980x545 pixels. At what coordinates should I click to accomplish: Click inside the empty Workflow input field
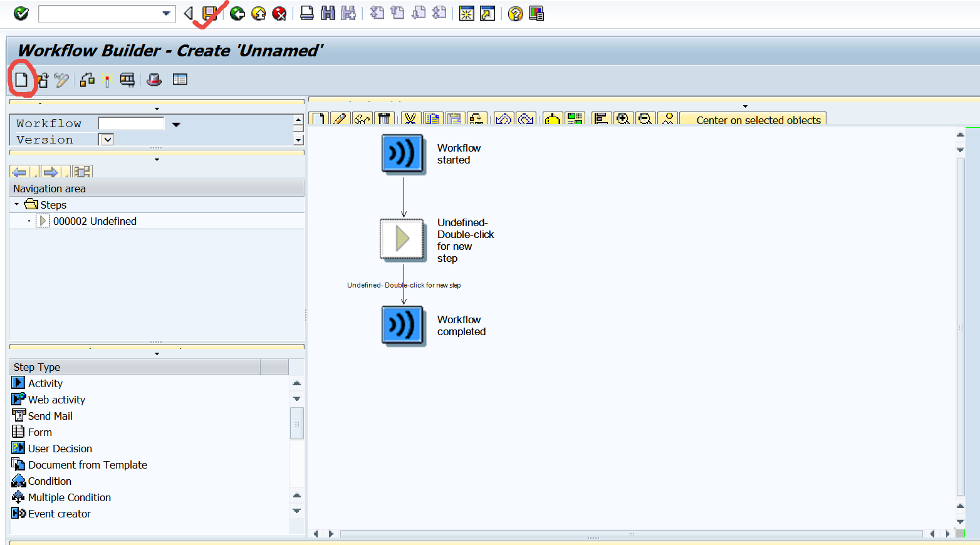tap(132, 123)
